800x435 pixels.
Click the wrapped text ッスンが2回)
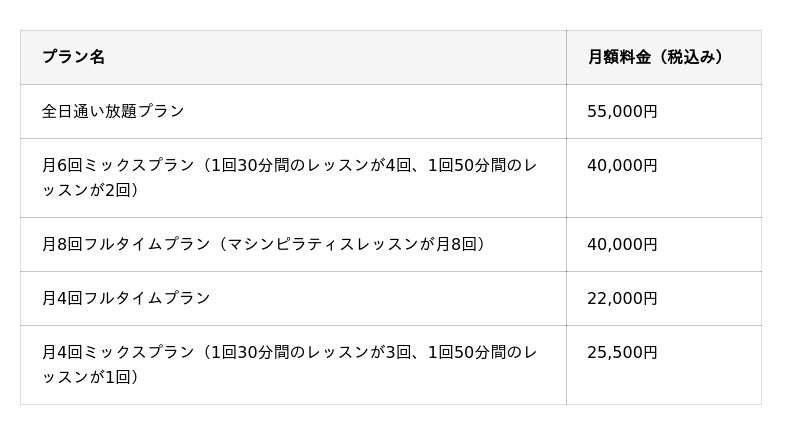(90, 190)
